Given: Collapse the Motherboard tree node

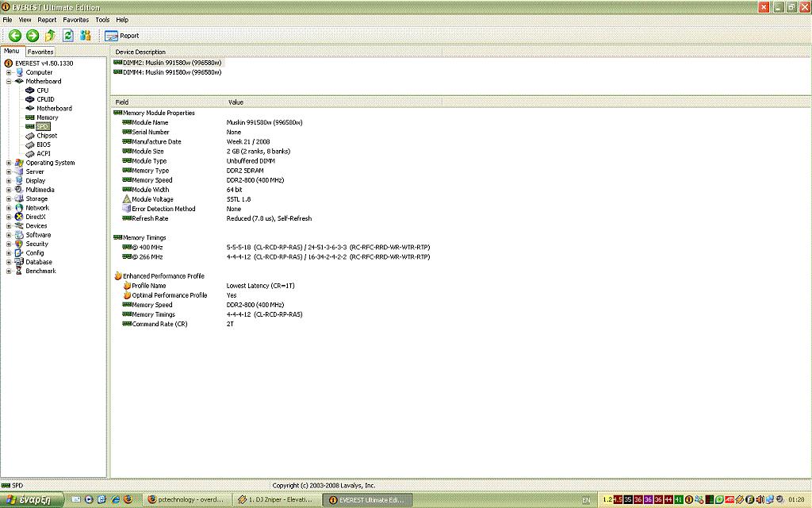Looking at the screenshot, I should [x=8, y=82].
